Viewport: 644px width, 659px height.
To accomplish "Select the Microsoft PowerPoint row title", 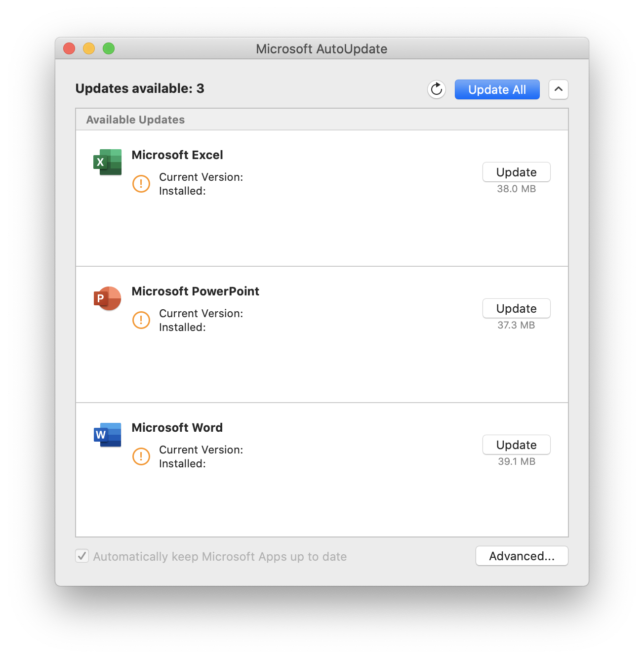I will (196, 291).
